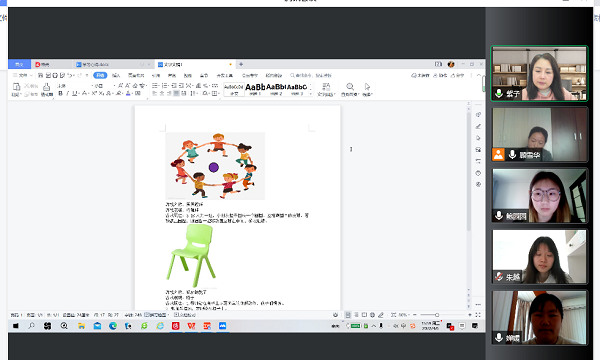
Task: Click the taskbar search magnifier
Action: click(31, 326)
